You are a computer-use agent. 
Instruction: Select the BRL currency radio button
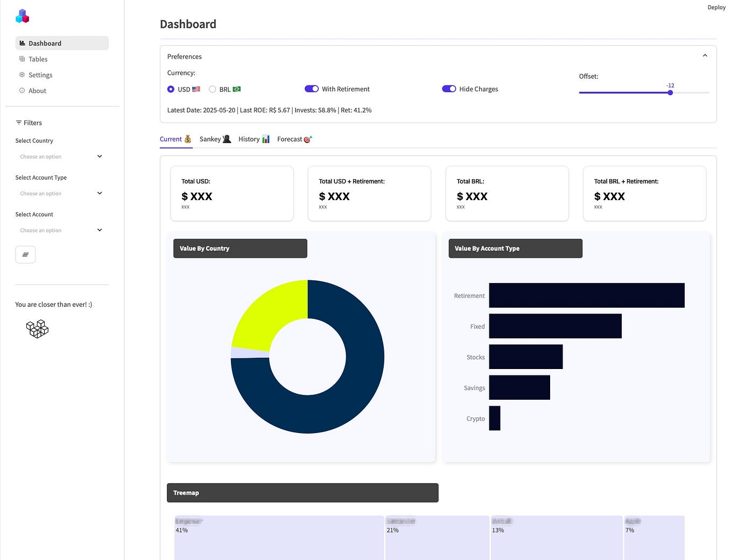coord(213,89)
